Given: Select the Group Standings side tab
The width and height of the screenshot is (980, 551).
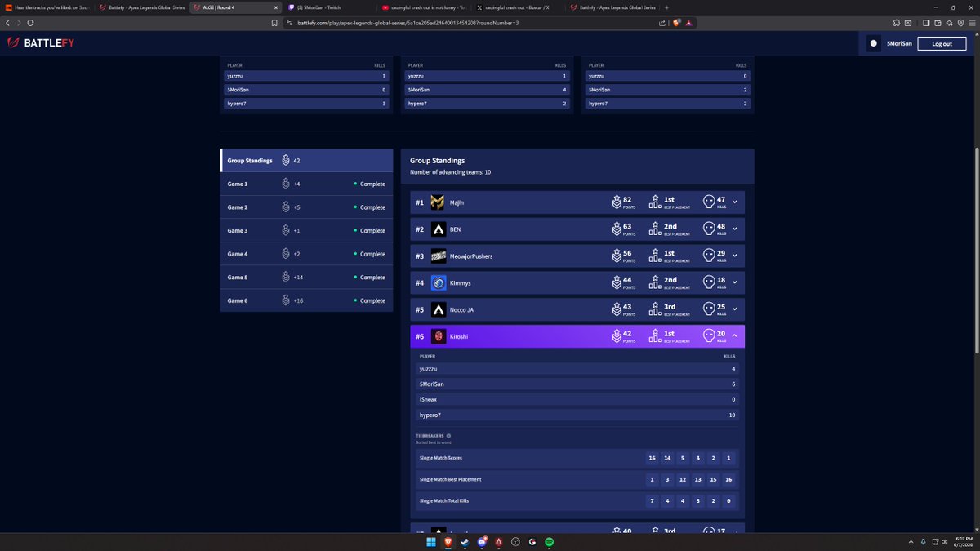Looking at the screenshot, I should pyautogui.click(x=307, y=161).
